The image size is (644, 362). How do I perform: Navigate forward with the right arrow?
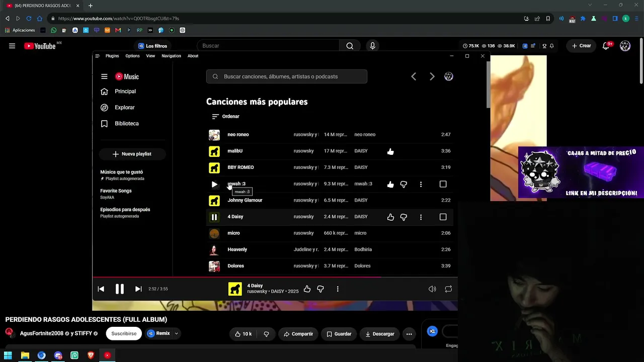pos(432,76)
